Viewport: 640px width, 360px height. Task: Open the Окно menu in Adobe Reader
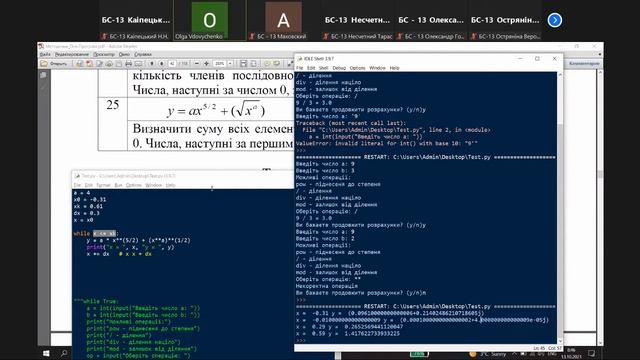(x=124, y=54)
